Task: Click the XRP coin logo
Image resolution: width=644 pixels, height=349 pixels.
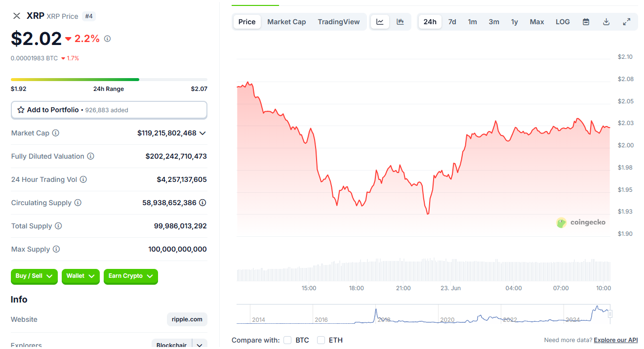Action: pos(17,16)
